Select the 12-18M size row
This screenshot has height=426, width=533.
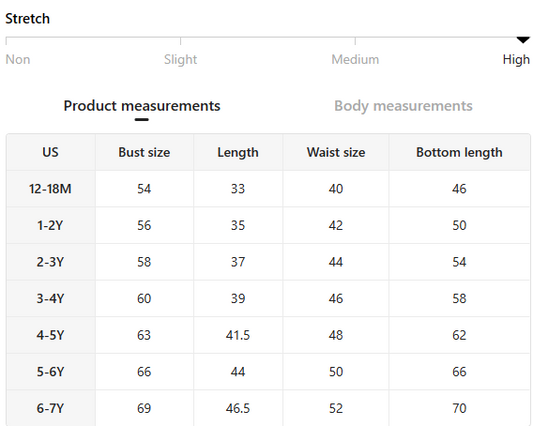tap(268, 189)
